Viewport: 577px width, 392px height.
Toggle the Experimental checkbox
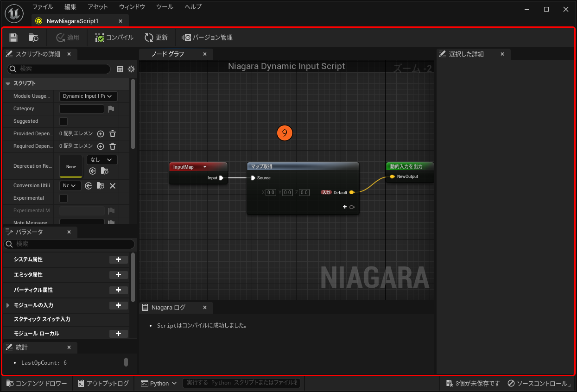tap(64, 198)
